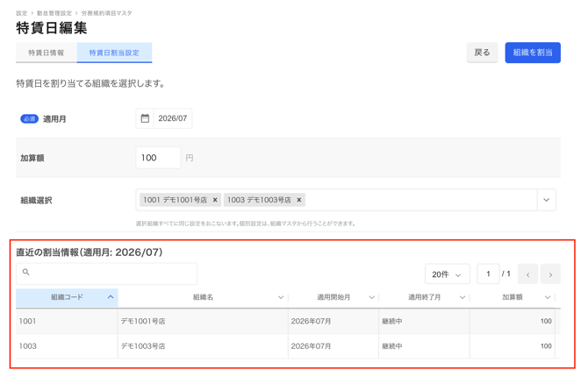Open 適用開始月 column sort chevron
The image size is (588, 377).
point(371,297)
